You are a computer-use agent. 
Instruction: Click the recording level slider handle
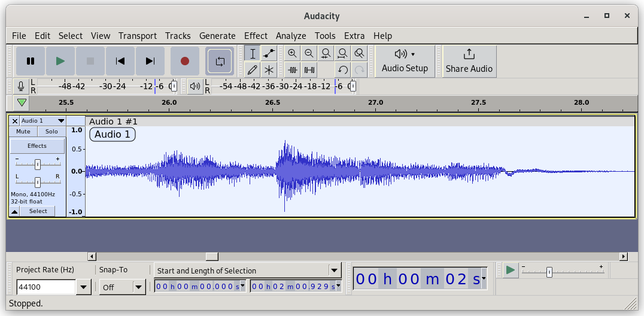coord(174,86)
